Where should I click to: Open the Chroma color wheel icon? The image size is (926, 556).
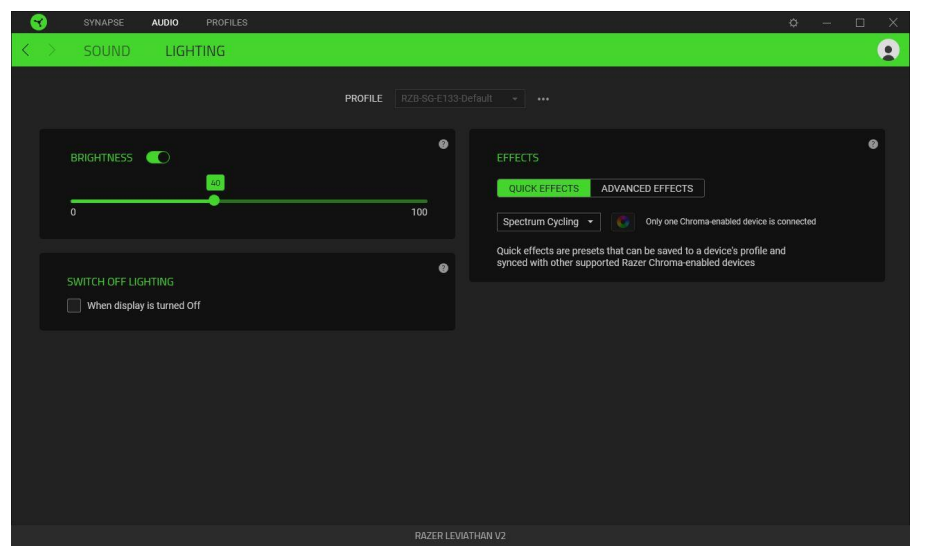(622, 222)
